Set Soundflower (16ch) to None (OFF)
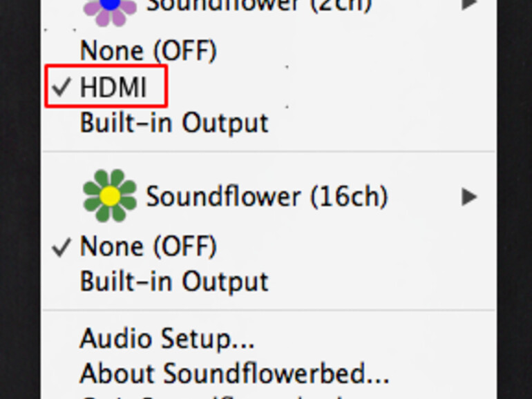This screenshot has width=532, height=399. point(148,246)
